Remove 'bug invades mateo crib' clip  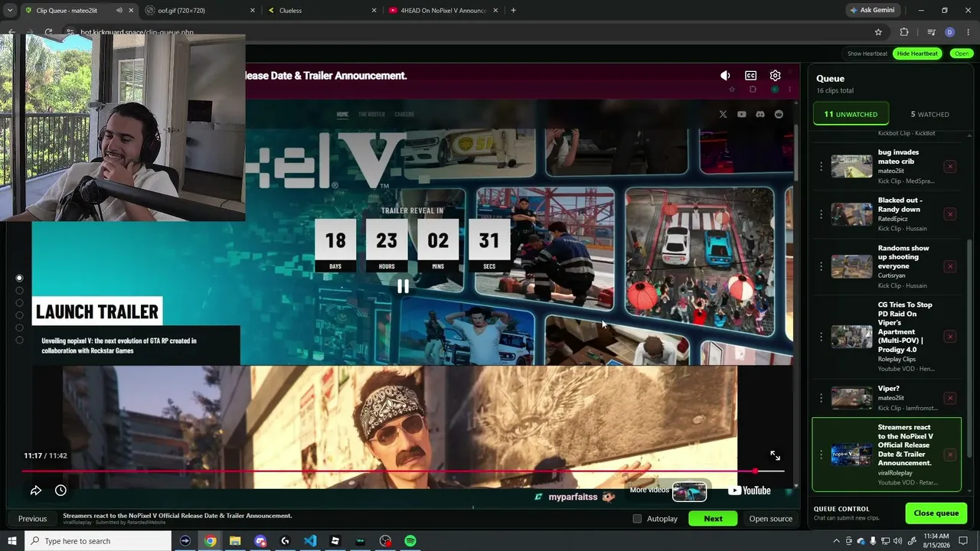click(x=950, y=167)
